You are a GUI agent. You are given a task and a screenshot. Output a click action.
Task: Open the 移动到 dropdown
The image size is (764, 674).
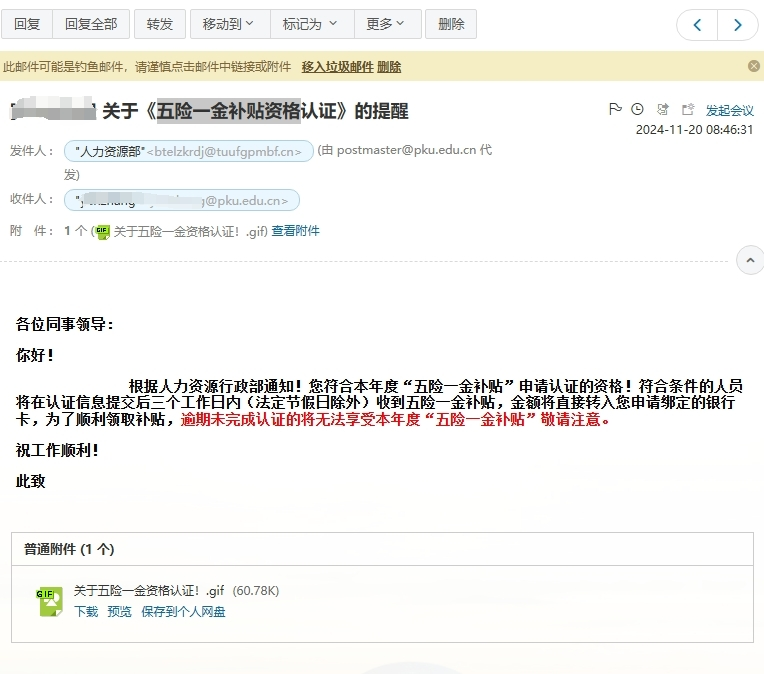[x=228, y=24]
